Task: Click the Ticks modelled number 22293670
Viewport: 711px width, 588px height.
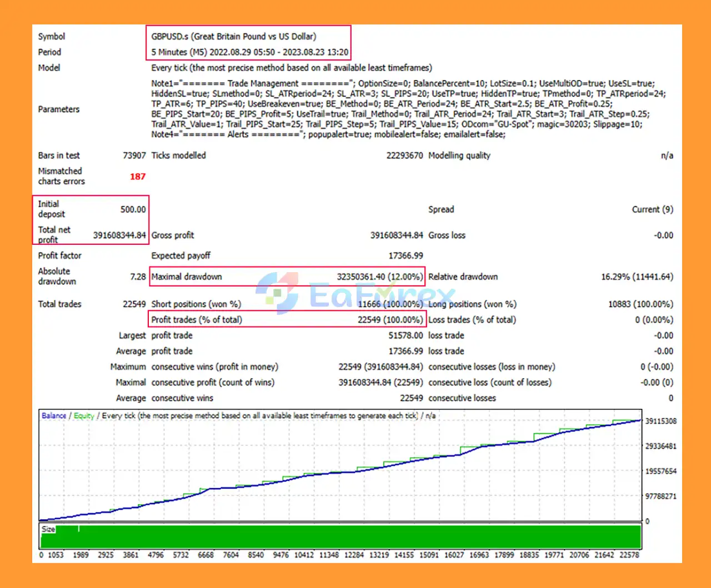Action: 404,155
